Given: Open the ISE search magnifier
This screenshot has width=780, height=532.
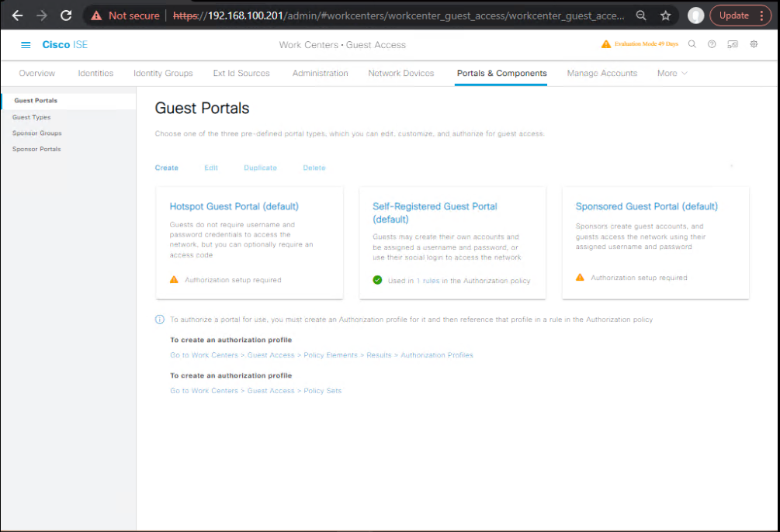Looking at the screenshot, I should 692,43.
